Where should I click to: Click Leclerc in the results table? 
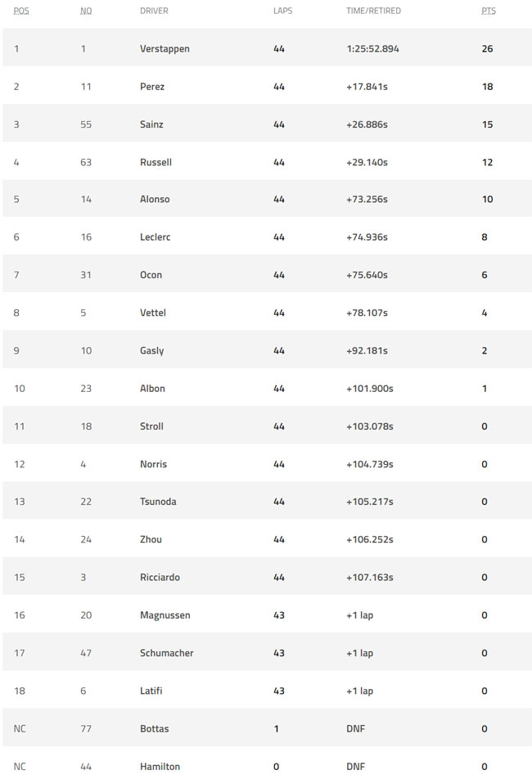[155, 237]
